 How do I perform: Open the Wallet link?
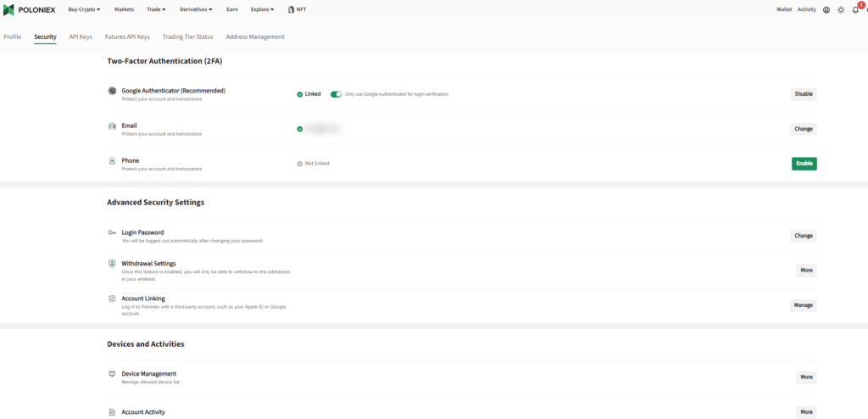(784, 9)
